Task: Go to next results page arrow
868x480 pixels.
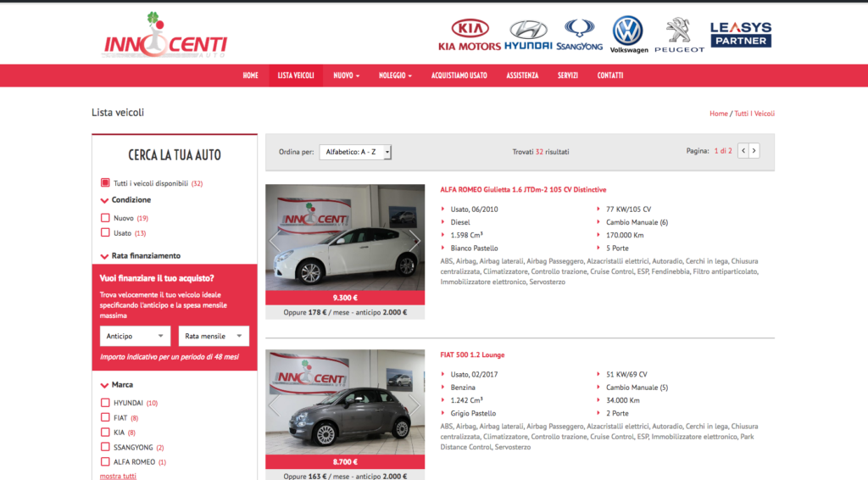Action: point(754,151)
